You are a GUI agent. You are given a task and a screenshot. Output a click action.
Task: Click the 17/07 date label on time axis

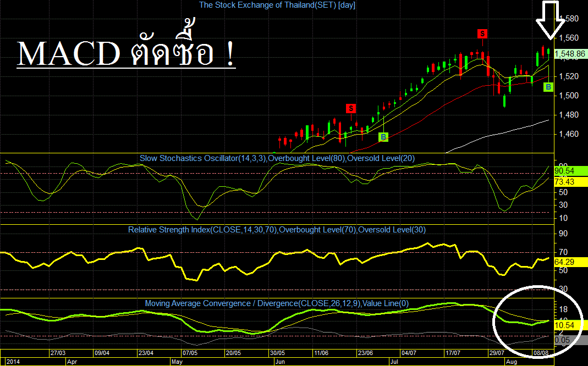click(453, 353)
